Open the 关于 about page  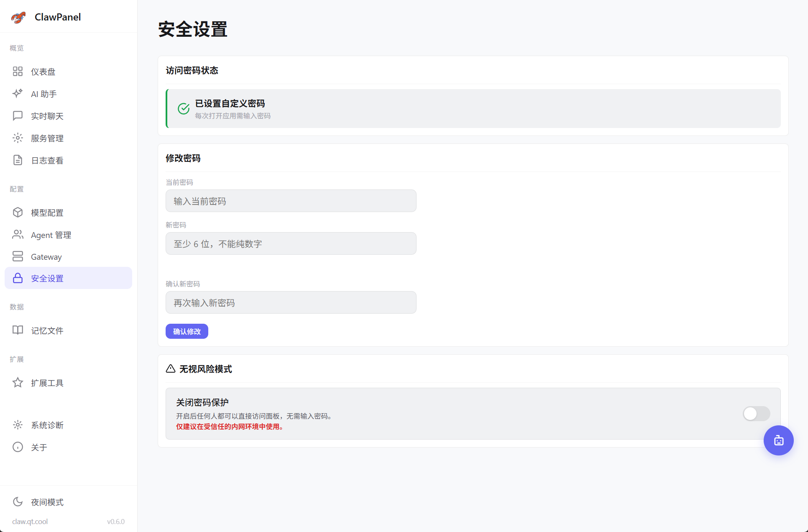click(39, 447)
